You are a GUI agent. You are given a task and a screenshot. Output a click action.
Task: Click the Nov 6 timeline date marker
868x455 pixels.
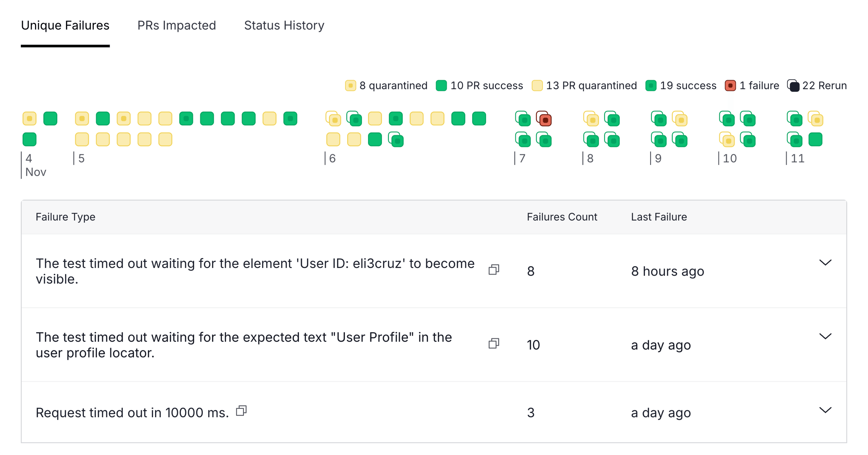coord(332,158)
